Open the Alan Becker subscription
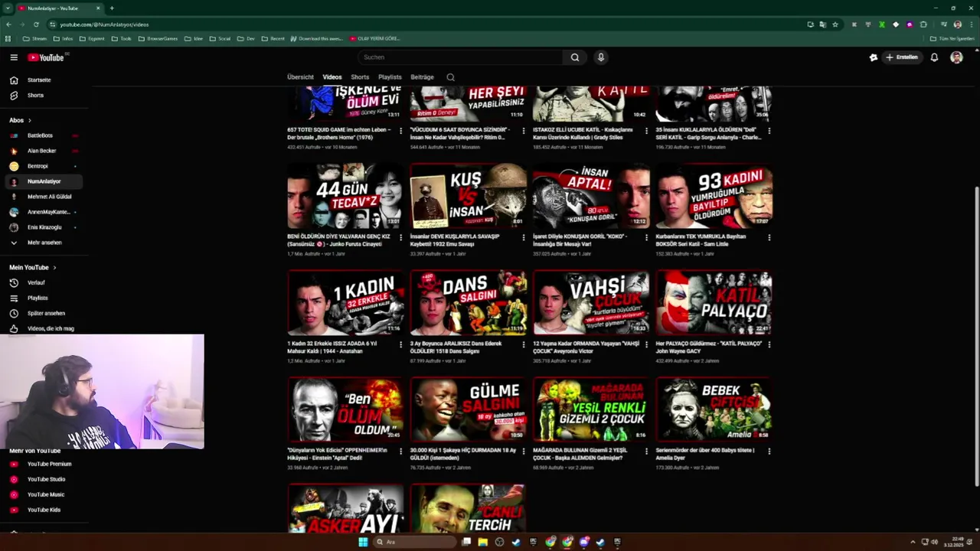 point(44,151)
